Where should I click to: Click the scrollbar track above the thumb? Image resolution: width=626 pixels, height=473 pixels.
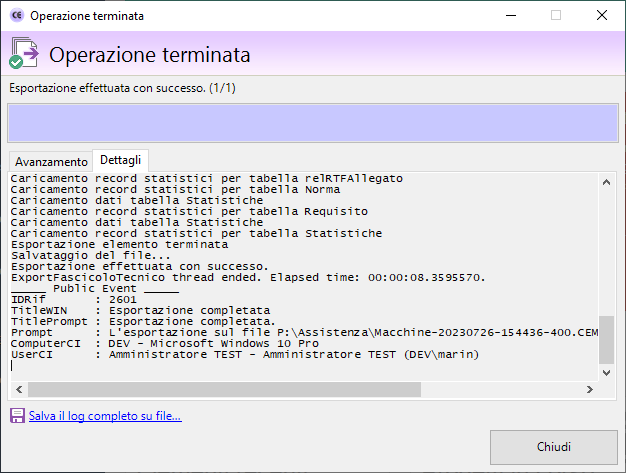click(606, 260)
